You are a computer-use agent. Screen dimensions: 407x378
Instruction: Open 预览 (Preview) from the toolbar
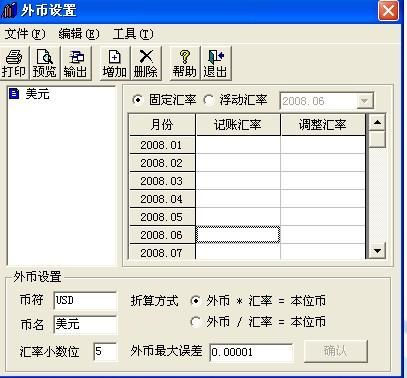(45, 63)
